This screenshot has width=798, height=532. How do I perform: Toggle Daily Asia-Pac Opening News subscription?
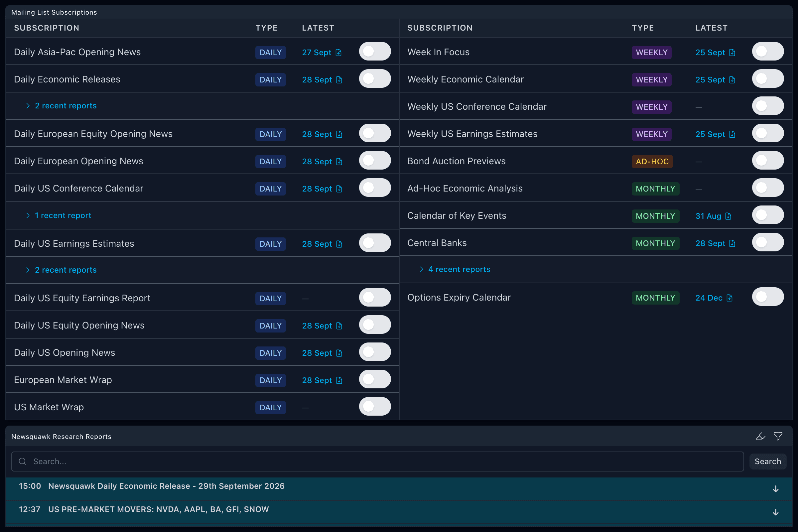pos(375,51)
